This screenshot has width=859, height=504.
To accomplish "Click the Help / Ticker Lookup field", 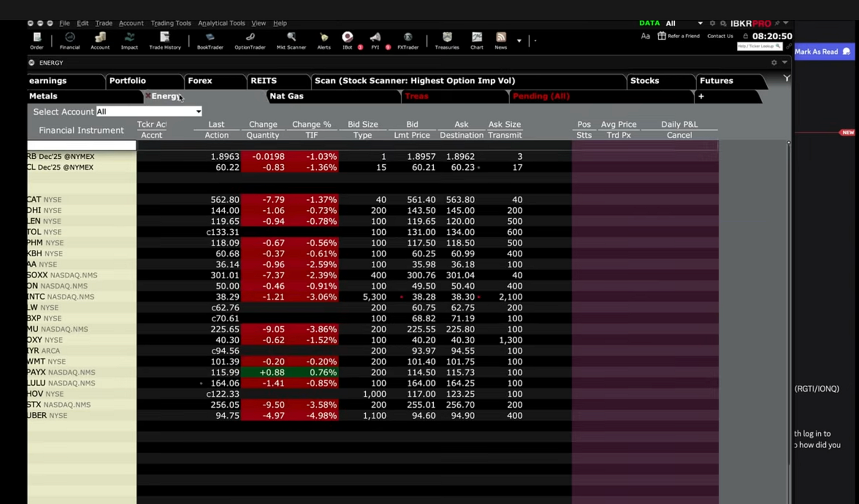I will (760, 46).
